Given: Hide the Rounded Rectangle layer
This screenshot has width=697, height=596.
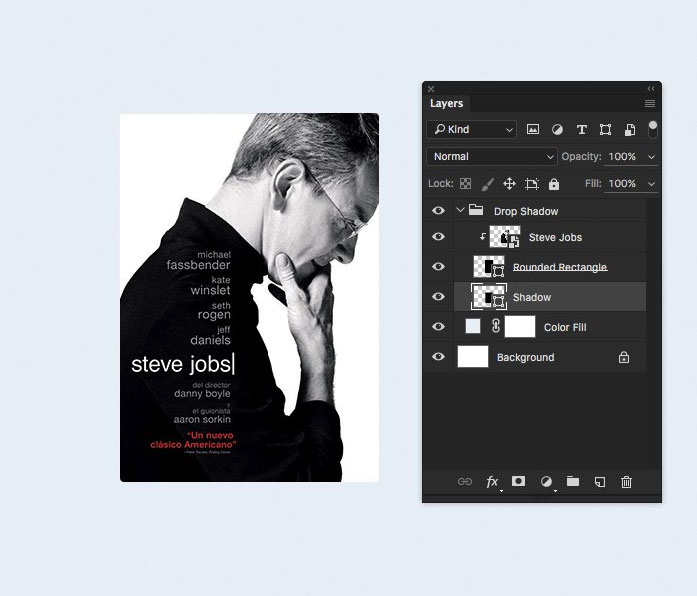Looking at the screenshot, I should pos(438,266).
